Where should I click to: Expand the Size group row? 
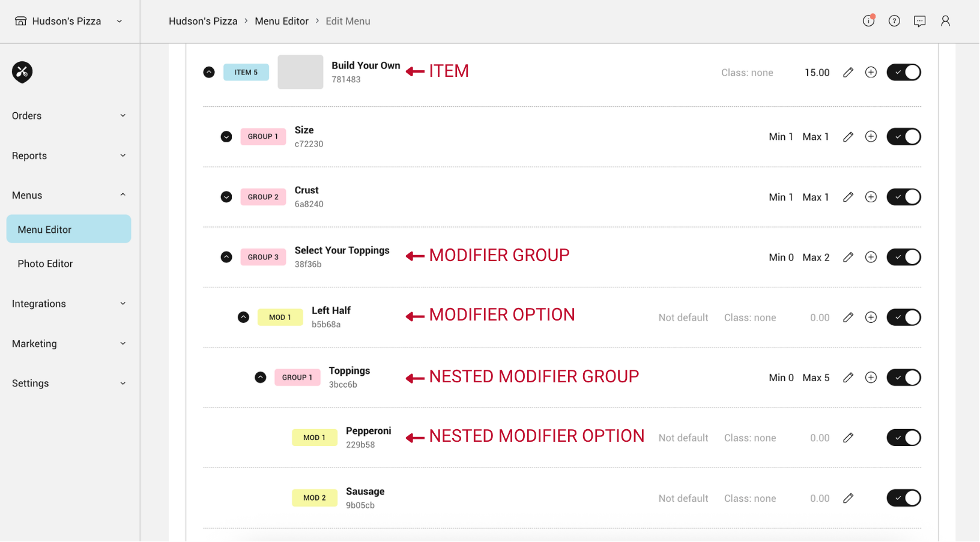(226, 137)
